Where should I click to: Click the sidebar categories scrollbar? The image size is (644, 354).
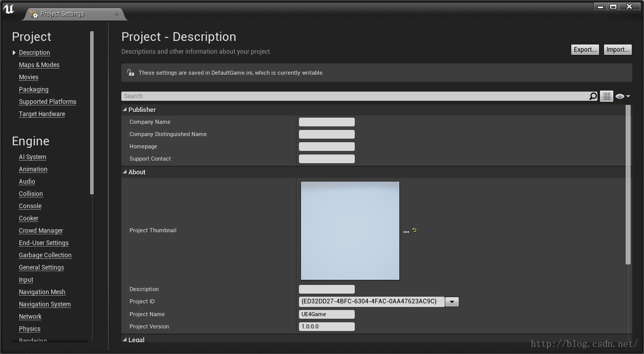click(x=92, y=113)
